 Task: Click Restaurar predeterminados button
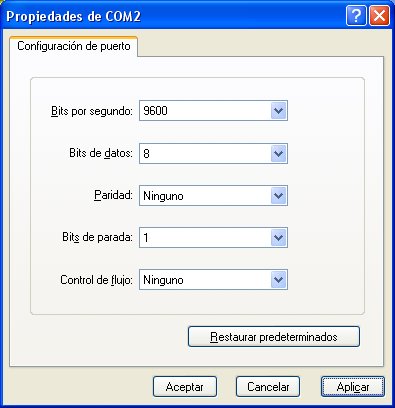pos(274,337)
